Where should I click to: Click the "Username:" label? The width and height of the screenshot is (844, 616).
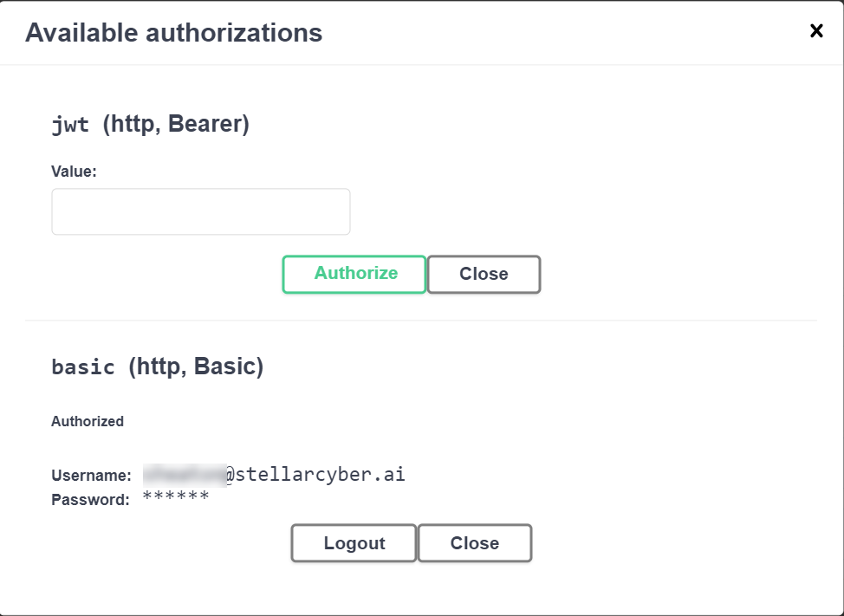click(91, 476)
